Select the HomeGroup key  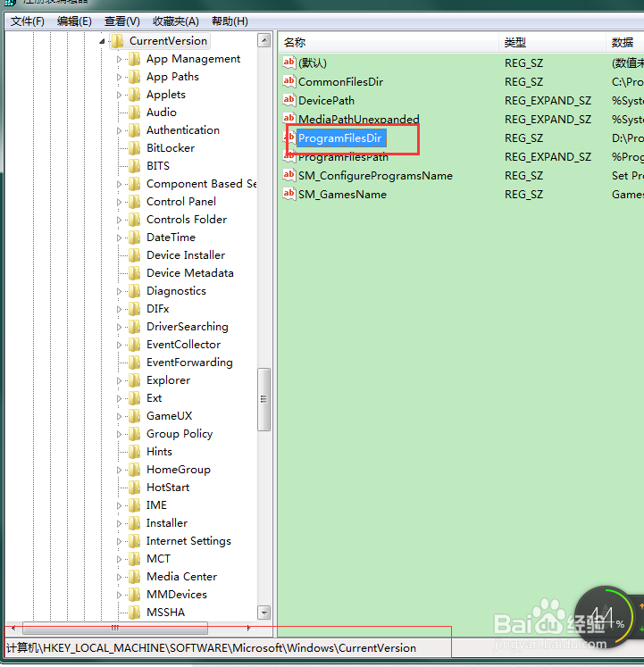pyautogui.click(x=179, y=470)
